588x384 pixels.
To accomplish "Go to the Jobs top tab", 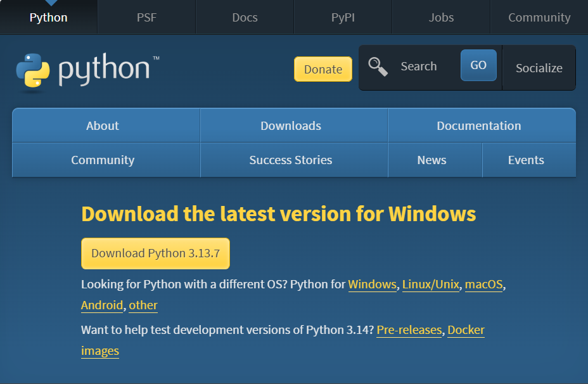I will tap(442, 17).
